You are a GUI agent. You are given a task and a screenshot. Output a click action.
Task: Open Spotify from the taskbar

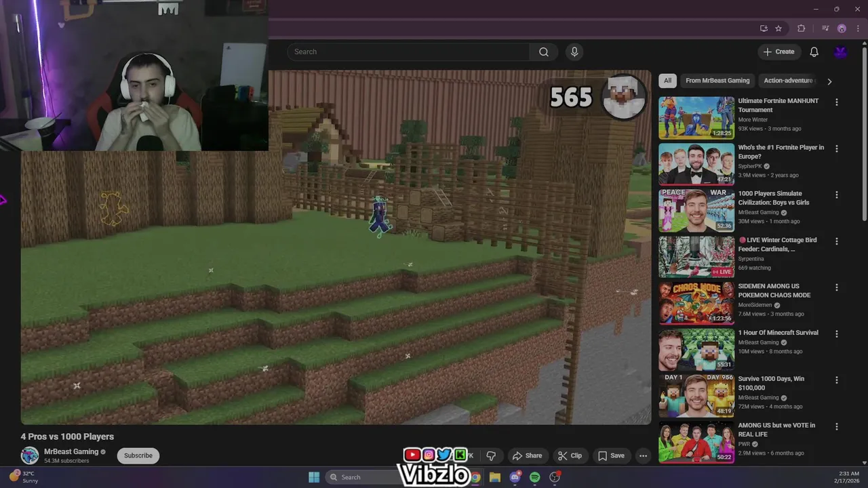534,477
